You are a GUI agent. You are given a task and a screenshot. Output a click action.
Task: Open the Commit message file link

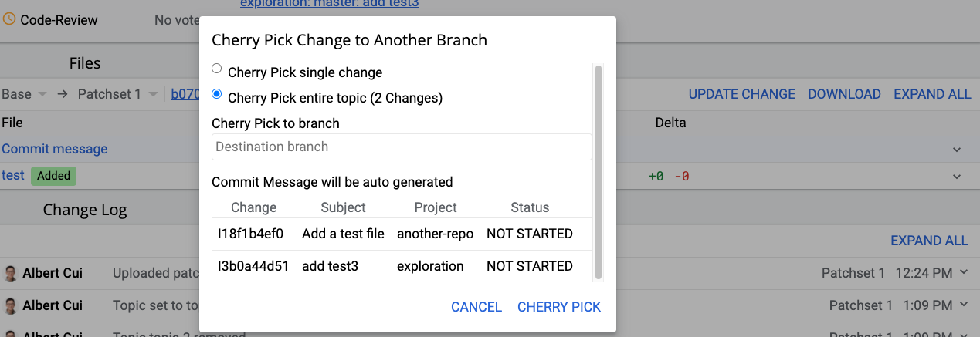[55, 149]
